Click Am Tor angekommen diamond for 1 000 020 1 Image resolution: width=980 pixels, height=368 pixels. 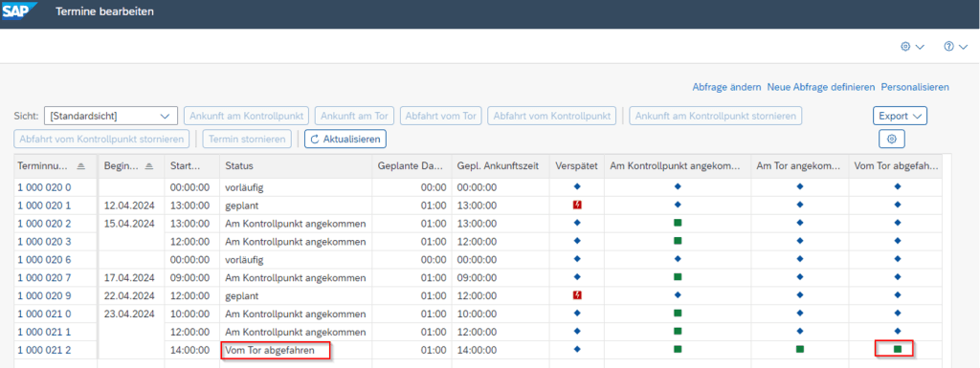(x=799, y=205)
